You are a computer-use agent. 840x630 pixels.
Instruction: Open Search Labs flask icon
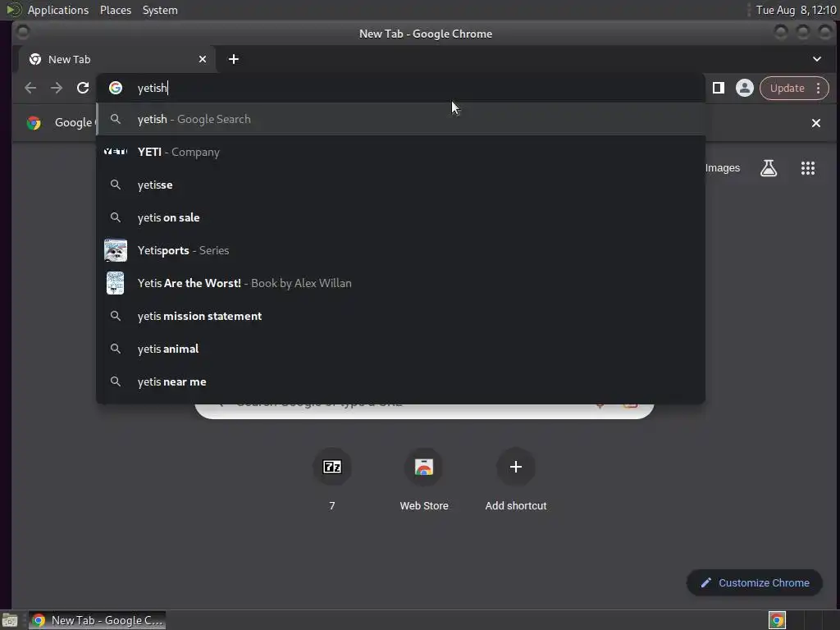(x=769, y=168)
